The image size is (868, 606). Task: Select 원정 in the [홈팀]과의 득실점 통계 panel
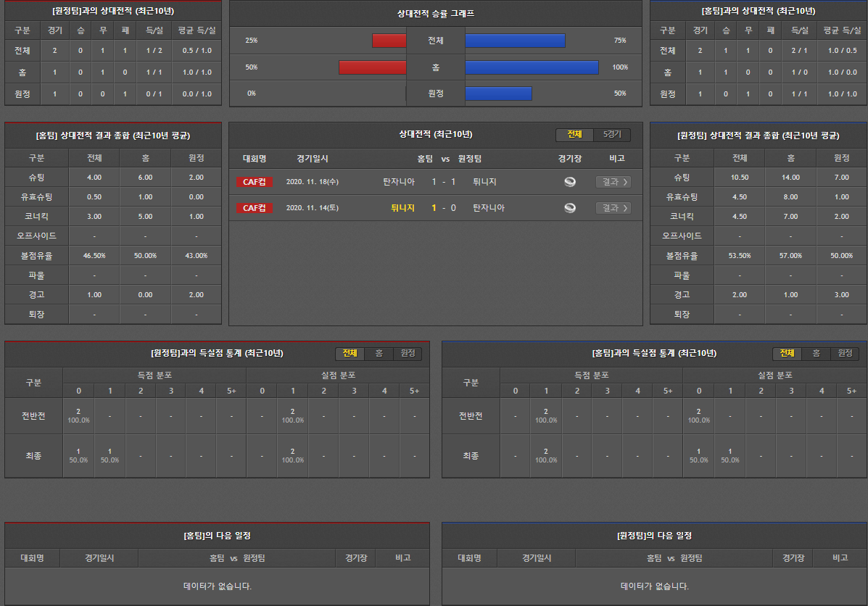(x=845, y=353)
